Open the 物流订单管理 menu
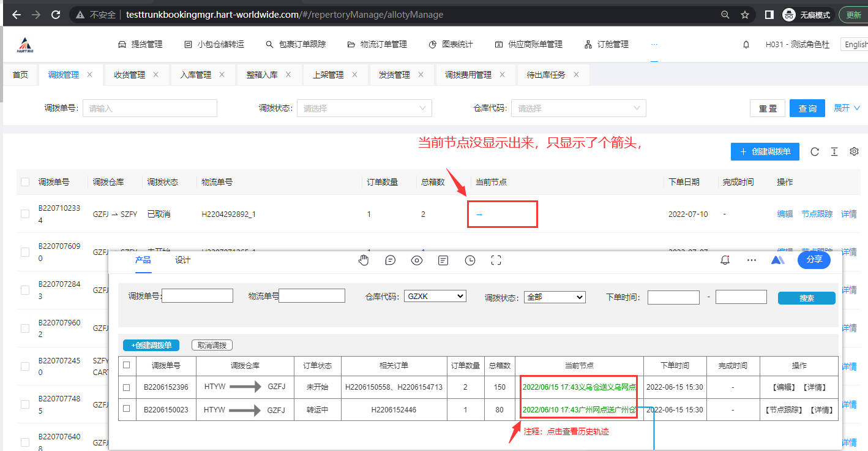Viewport: 868px width, 451px height. point(377,44)
